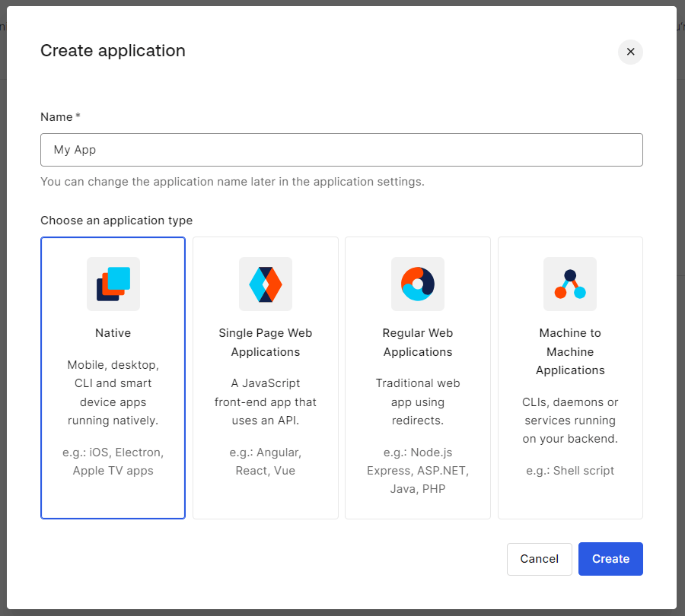Click the Name input field
Screen dimensions: 685x616
(341, 150)
